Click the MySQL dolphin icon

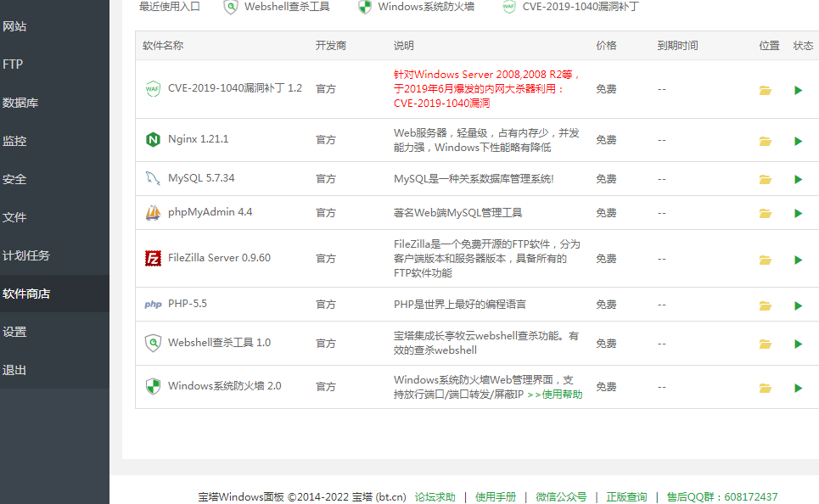coord(153,178)
